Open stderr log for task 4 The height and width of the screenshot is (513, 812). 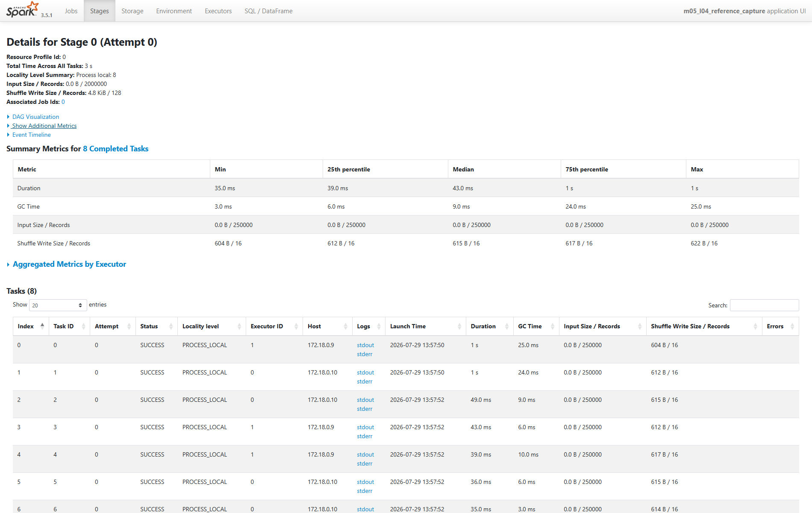click(365, 463)
